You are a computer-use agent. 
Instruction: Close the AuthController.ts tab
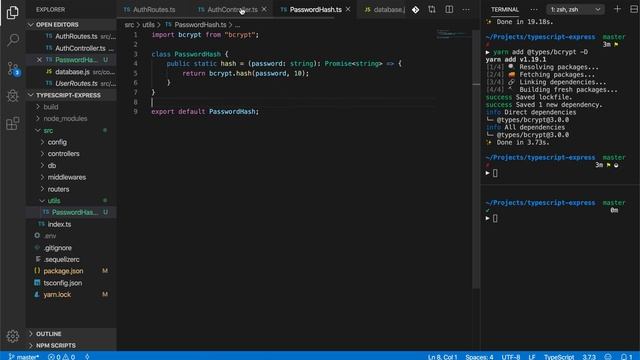pos(264,9)
